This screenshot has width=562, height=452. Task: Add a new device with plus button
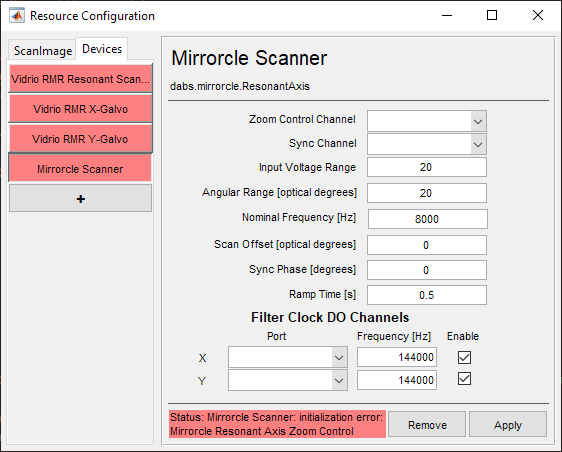point(80,199)
